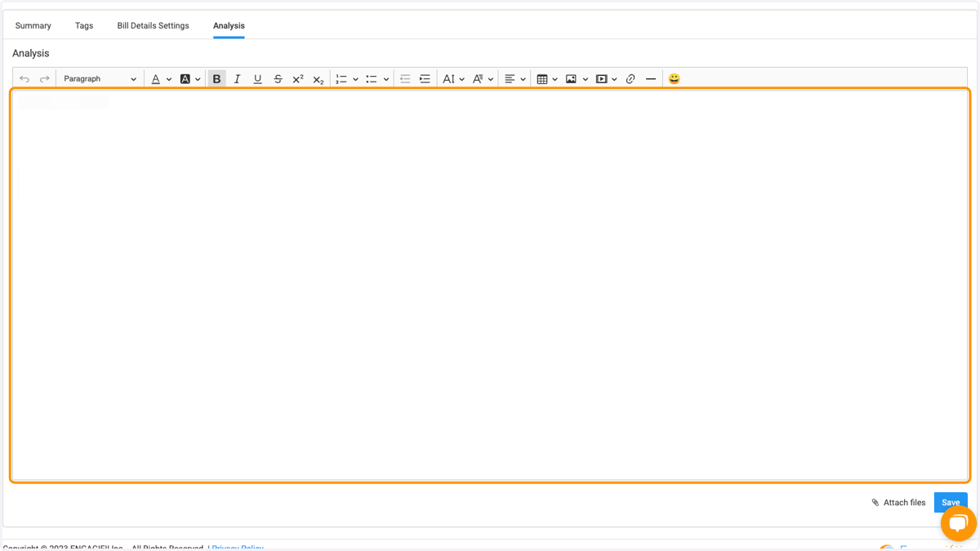Image resolution: width=980 pixels, height=551 pixels.
Task: Open the font family dropdown
Action: point(483,79)
